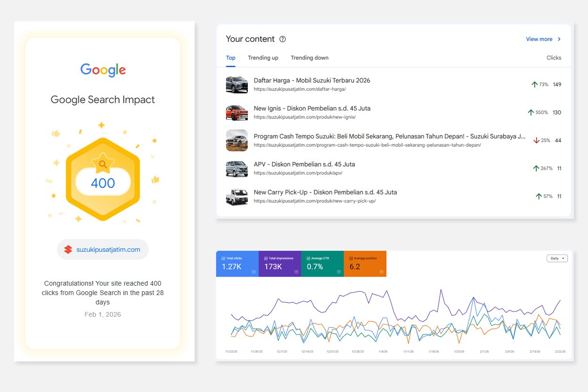This screenshot has width=588, height=392.
Task: Toggle the Total impressions checkbox
Action: 266,258
